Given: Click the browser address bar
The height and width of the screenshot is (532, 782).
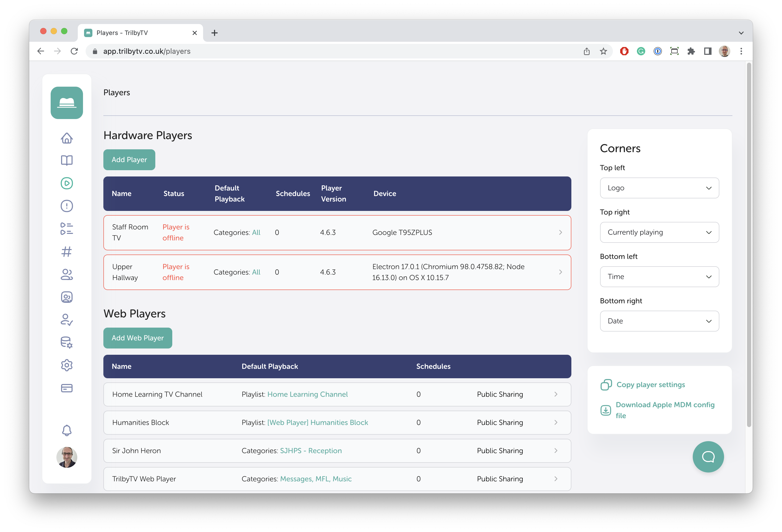Looking at the screenshot, I should (x=303, y=51).
